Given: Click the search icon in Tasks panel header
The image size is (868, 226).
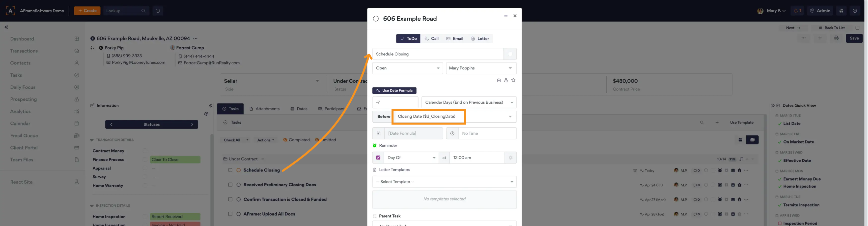Looking at the screenshot, I should 702,123.
